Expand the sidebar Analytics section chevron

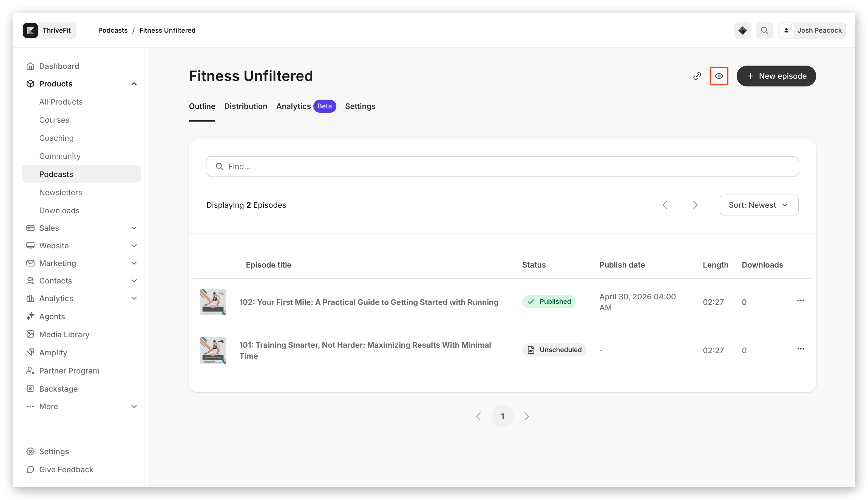(x=134, y=298)
